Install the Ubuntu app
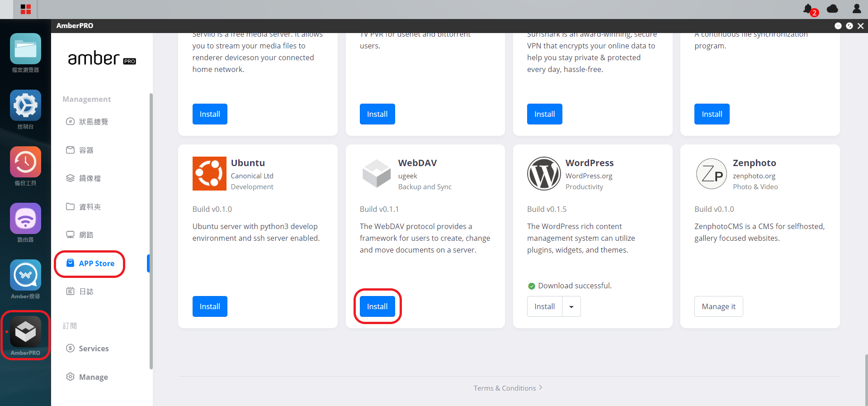 (210, 306)
